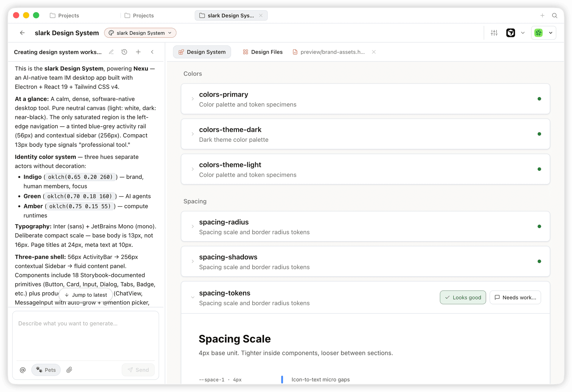Mention someone with the @ icon
Image resolution: width=572 pixels, height=392 pixels.
point(23,370)
